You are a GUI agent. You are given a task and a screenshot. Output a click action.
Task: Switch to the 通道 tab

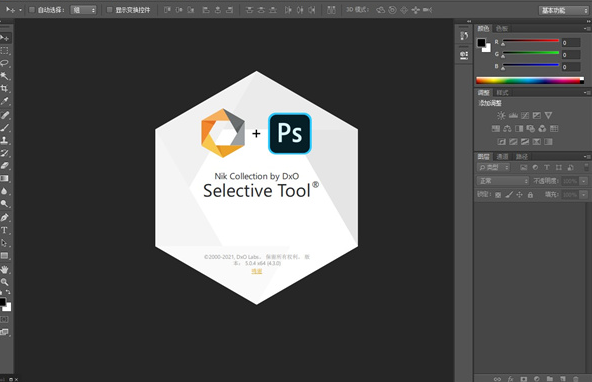coord(502,156)
